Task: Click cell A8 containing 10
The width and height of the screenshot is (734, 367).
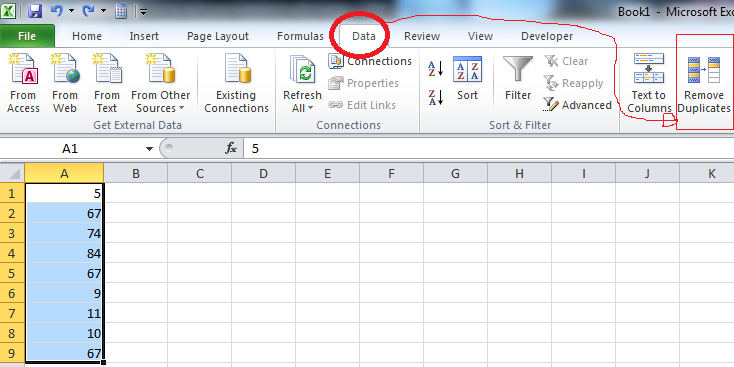Action: [x=65, y=333]
